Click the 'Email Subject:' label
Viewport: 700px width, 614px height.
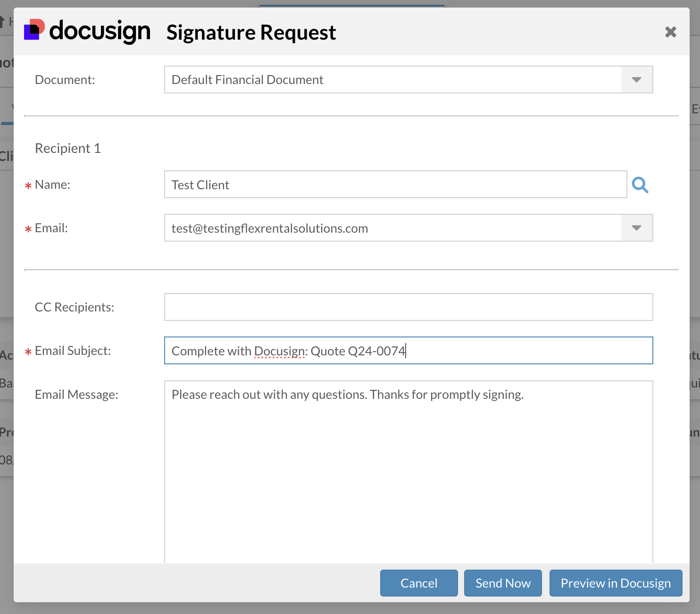[x=73, y=351]
